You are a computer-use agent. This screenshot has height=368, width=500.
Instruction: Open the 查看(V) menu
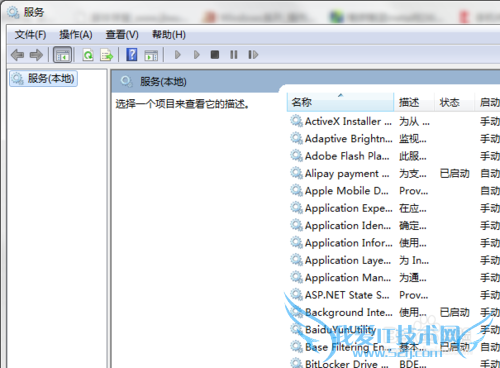pyautogui.click(x=122, y=34)
